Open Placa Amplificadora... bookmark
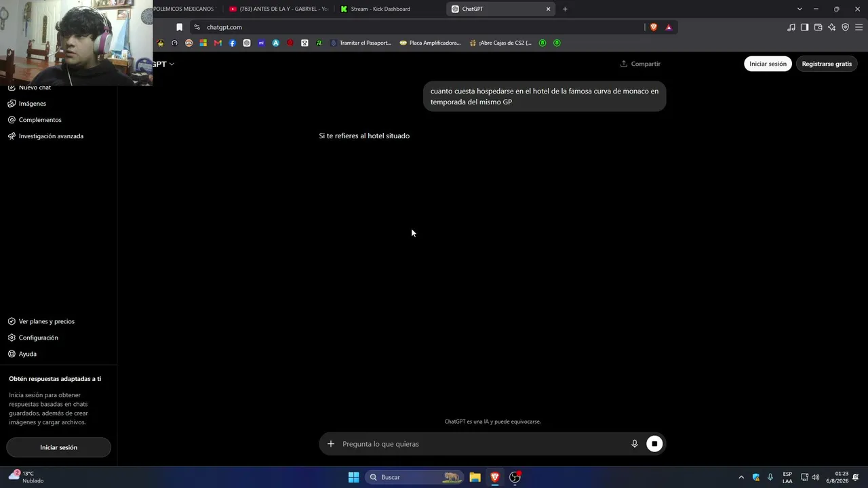Viewport: 868px width, 488px height. (x=430, y=43)
